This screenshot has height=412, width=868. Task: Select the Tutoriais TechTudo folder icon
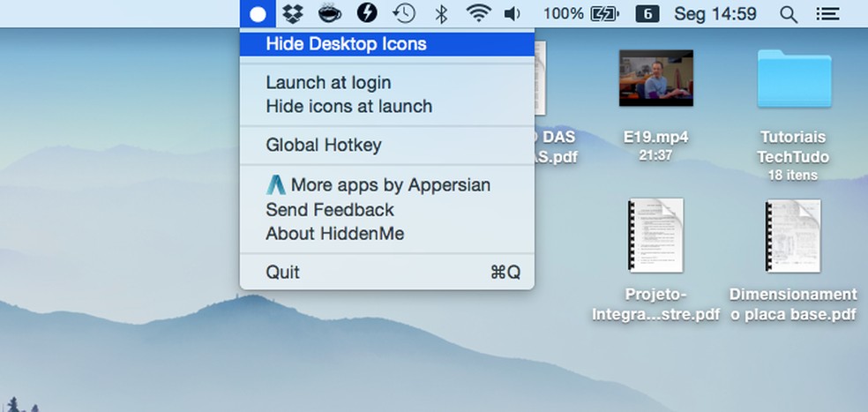pos(795,79)
